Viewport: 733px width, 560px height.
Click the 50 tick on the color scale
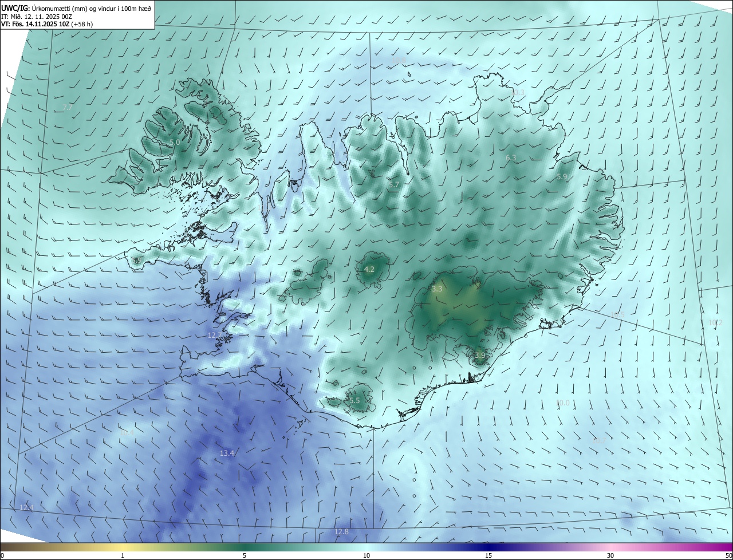point(728,555)
